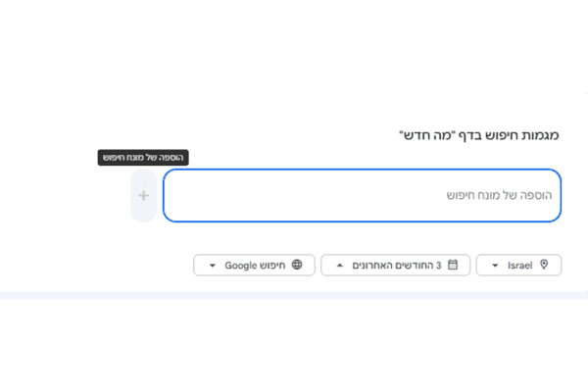
Task: Select the rounded add-term pill button
Action: click(x=144, y=195)
